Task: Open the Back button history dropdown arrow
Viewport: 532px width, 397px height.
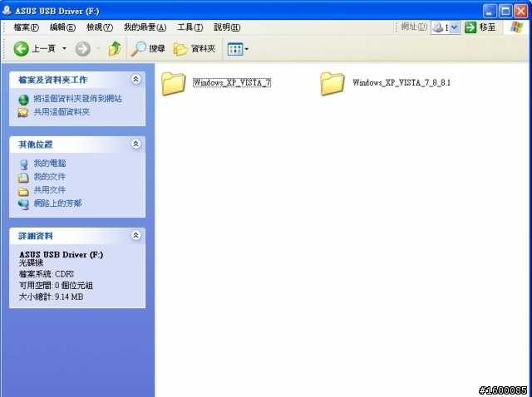Action: (64, 49)
